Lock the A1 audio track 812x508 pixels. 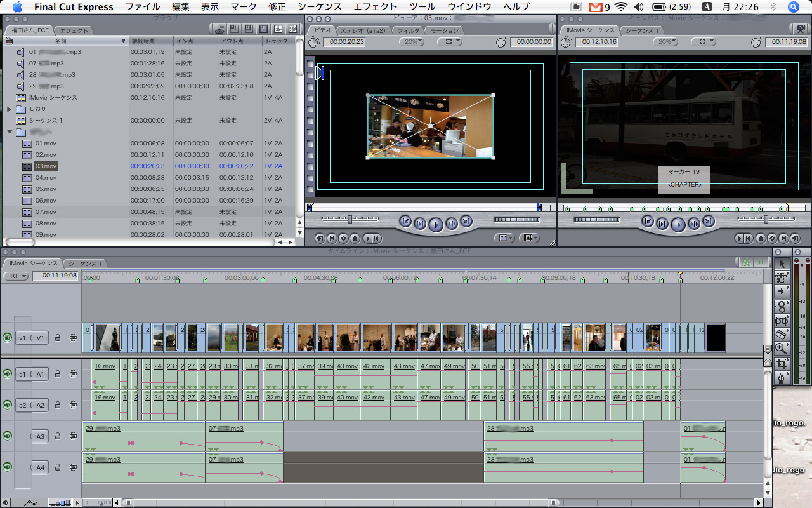click(x=58, y=374)
